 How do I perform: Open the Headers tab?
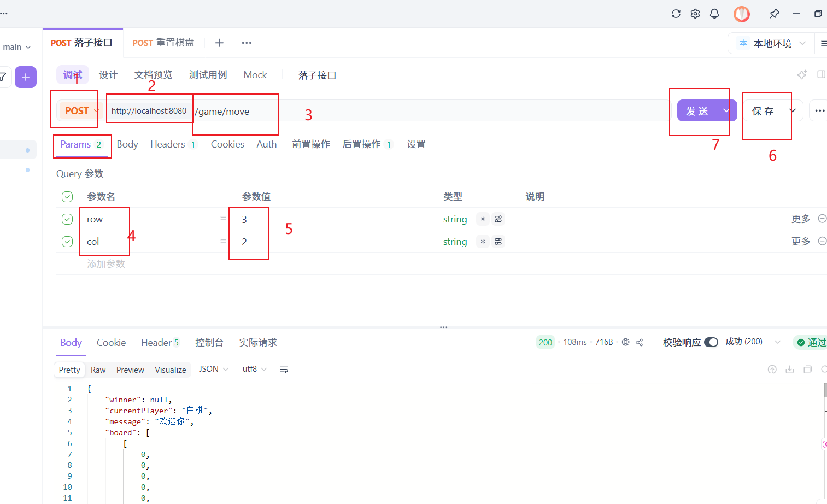click(173, 144)
